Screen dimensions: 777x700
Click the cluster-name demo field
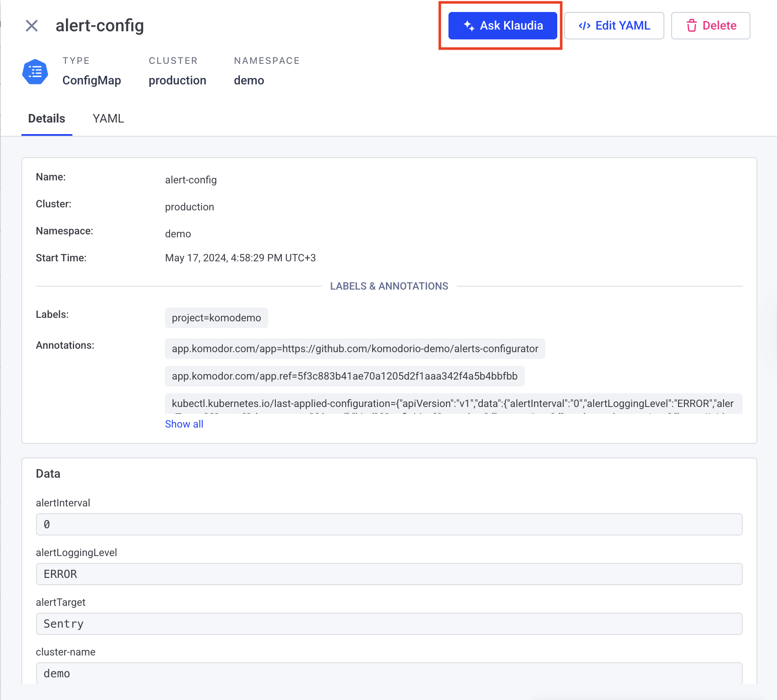(388, 673)
